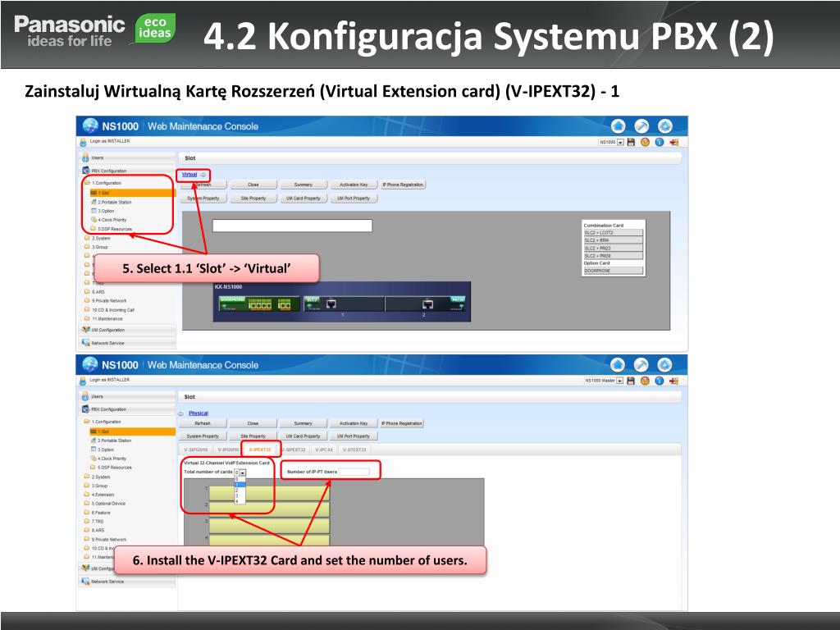The height and width of the screenshot is (630, 840).
Task: Click the blue info icon in the upper console
Action: tap(660, 142)
